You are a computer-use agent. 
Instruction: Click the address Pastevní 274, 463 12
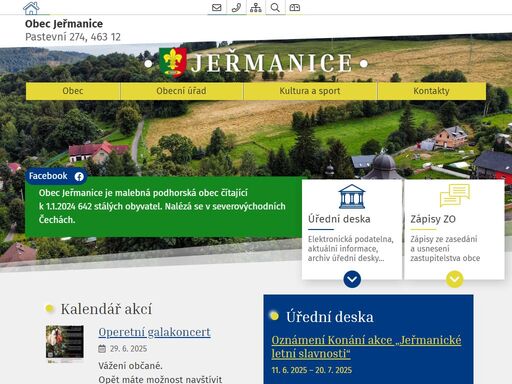pyautogui.click(x=73, y=37)
